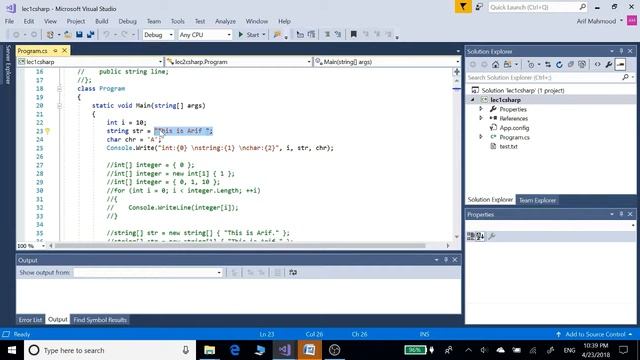This screenshot has width=640, height=360.
Task: Switch to Find Symbol Results tab
Action: point(100,320)
